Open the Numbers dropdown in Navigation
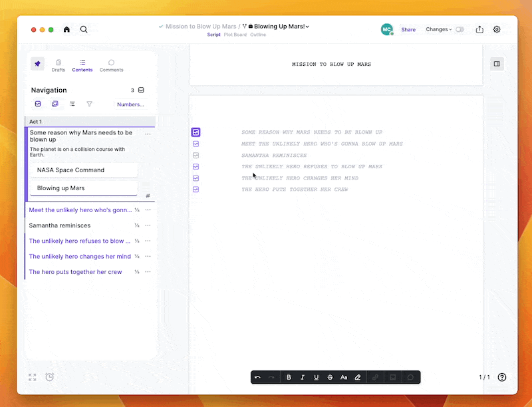The image size is (532, 407). [130, 104]
